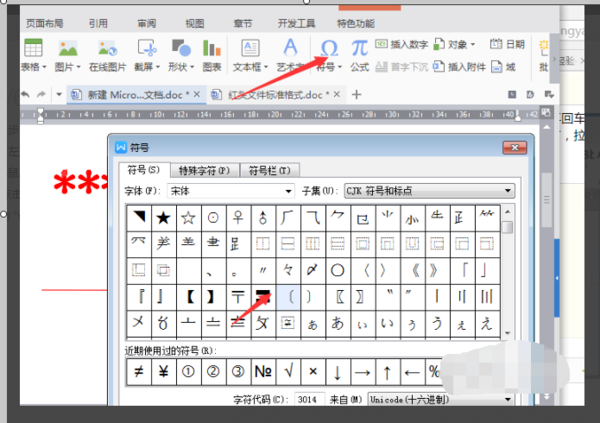Select the 【 bracket symbol
Screen dimensions: 600x423
point(189,297)
